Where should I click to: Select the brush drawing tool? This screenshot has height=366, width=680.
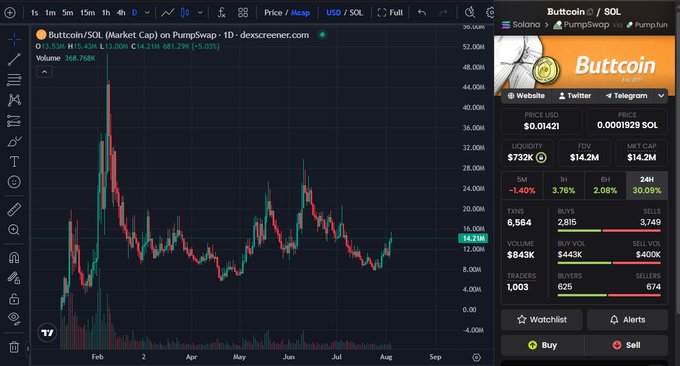(x=14, y=141)
